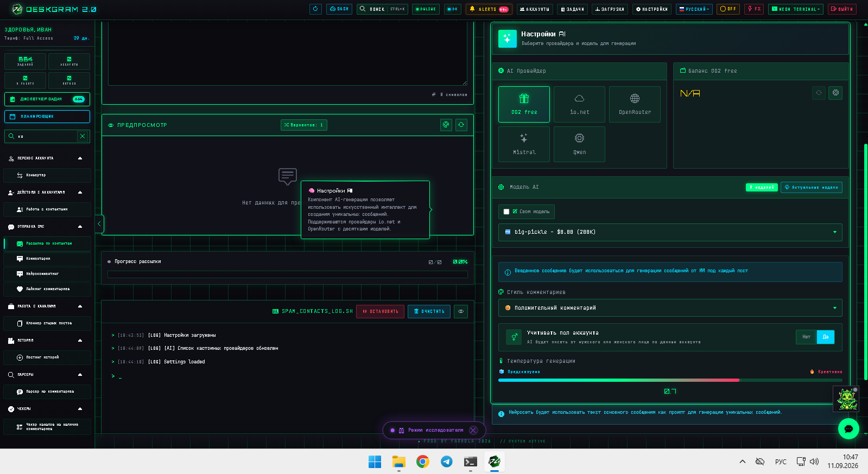Click the palette icon in Предпросмотр header
Screen dimensions: 868x474
click(446, 125)
